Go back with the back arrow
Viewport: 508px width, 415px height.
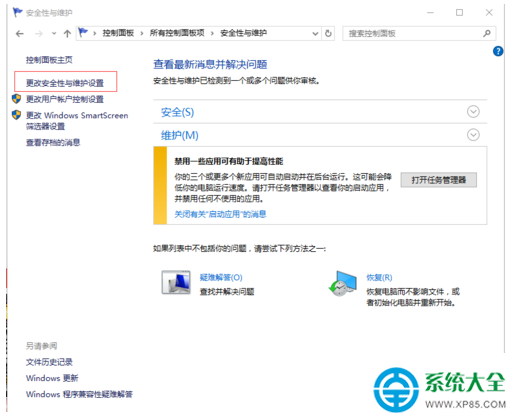tap(20, 34)
